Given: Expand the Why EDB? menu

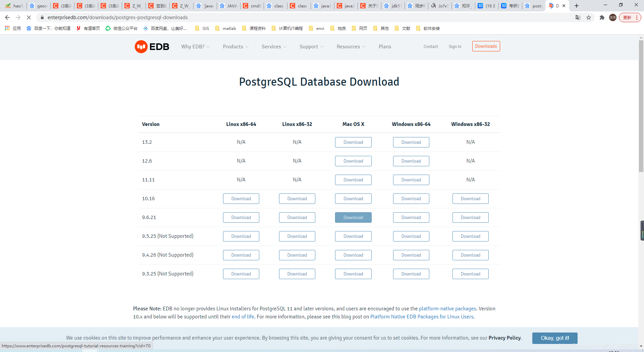Looking at the screenshot, I should coord(196,47).
